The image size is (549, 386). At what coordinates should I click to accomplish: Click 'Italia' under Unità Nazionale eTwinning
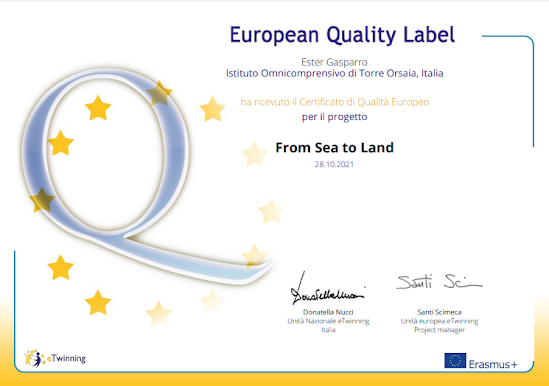point(328,330)
